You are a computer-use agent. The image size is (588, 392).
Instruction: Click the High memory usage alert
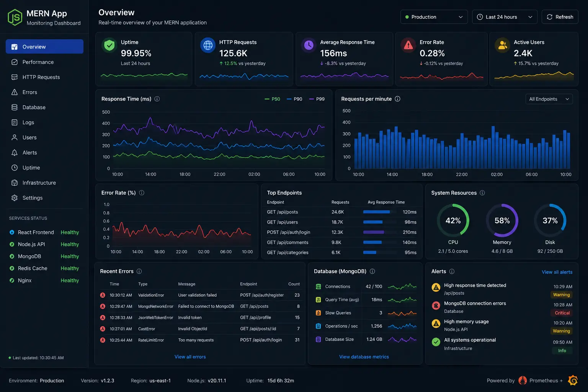pyautogui.click(x=502, y=326)
